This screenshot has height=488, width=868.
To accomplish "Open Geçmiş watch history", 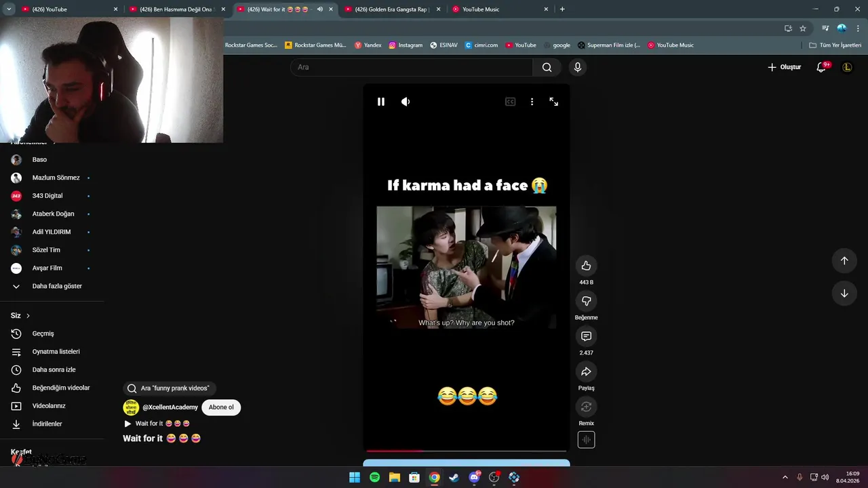I will [43, 333].
